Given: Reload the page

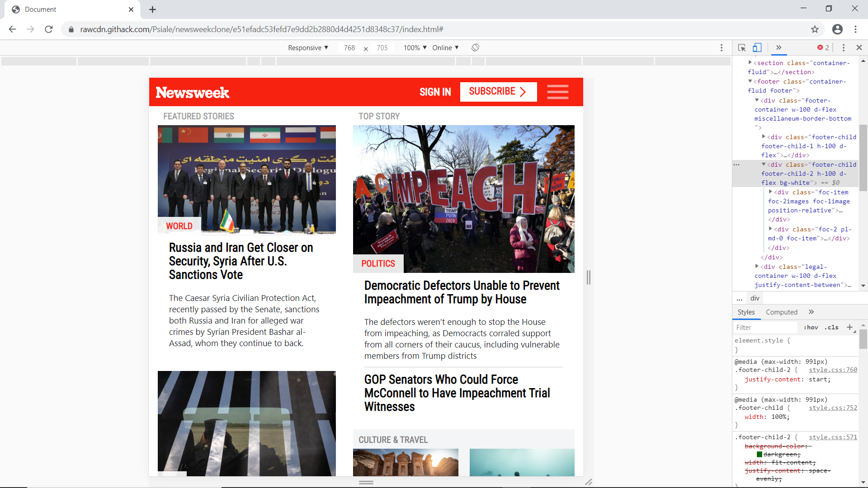Looking at the screenshot, I should 49,29.
